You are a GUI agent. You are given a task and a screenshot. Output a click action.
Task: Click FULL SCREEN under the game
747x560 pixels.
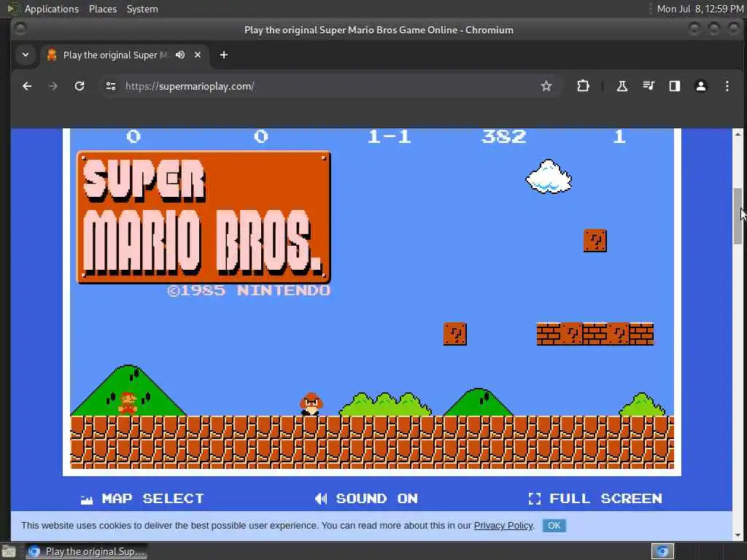[x=595, y=499]
